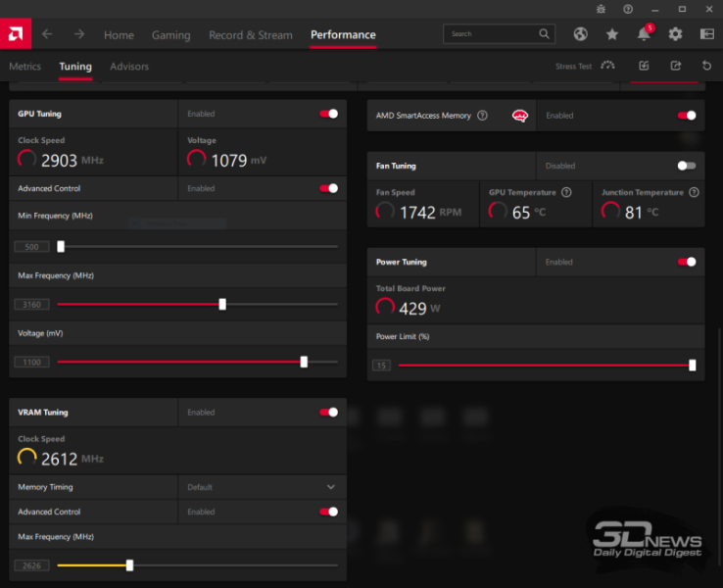Click the reset tuning arrow icon
This screenshot has height=588, width=723.
[x=706, y=67]
